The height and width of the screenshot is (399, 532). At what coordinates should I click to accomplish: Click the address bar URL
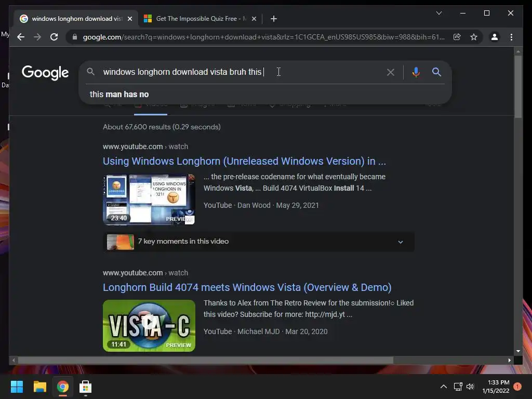tap(263, 37)
